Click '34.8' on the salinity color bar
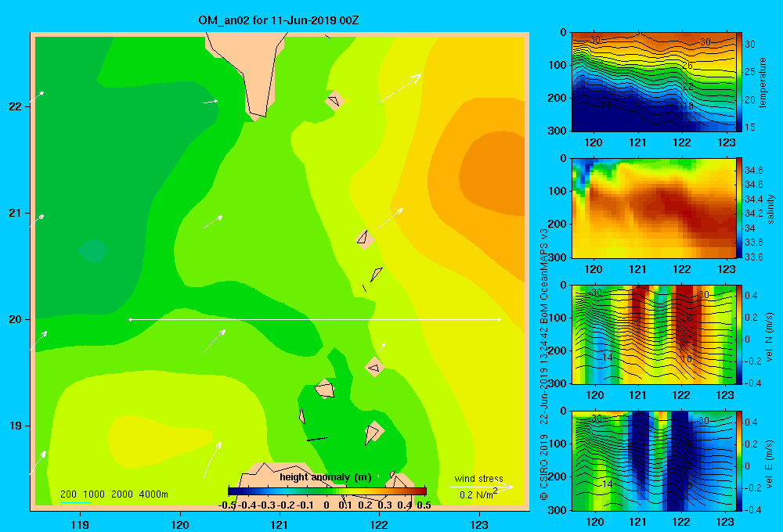Viewport: 783px width, 532px height. (753, 171)
